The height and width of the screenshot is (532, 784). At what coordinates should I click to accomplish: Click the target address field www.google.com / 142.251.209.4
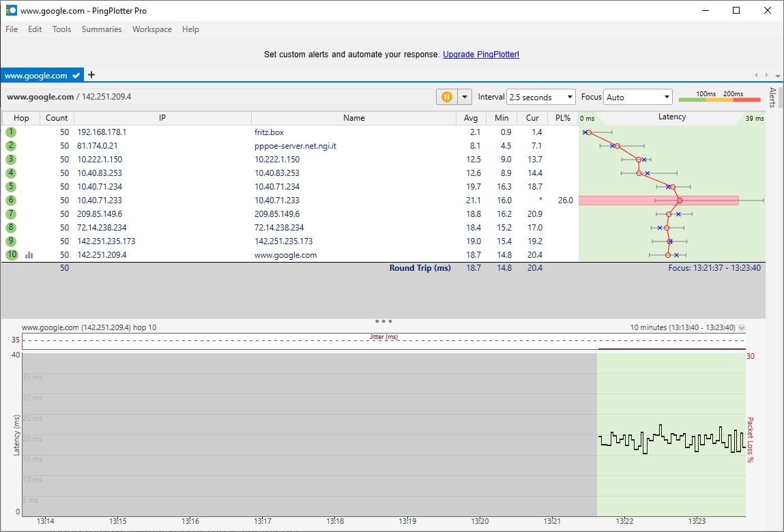coord(219,97)
